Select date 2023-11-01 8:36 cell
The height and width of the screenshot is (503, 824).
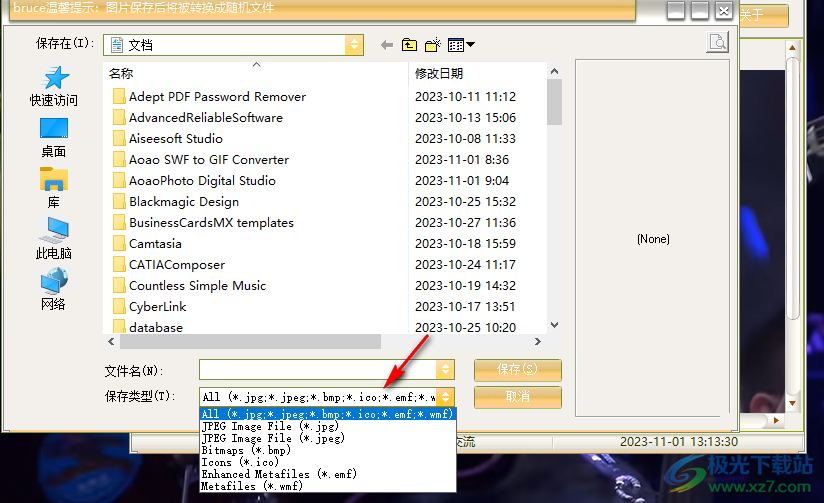click(x=462, y=160)
